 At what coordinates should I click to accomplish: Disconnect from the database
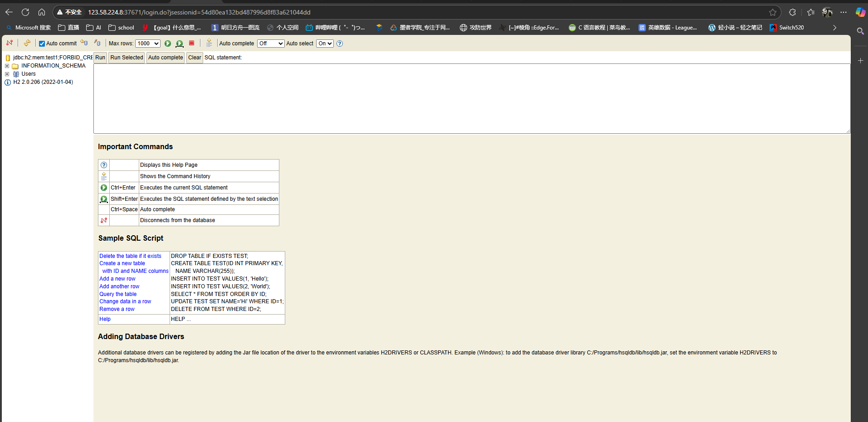(10, 43)
